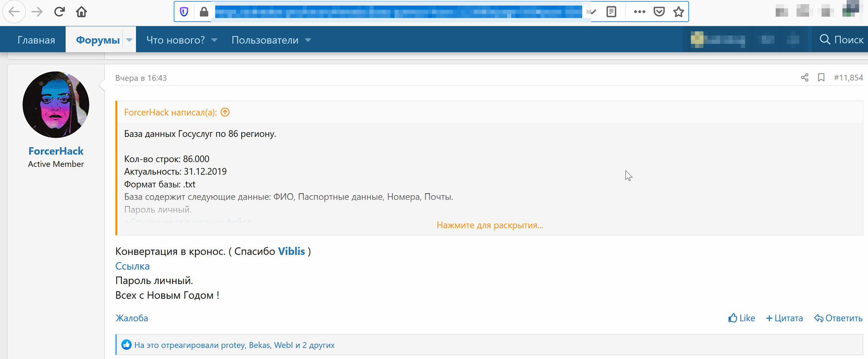The height and width of the screenshot is (359, 868).
Task: Open ForcerHack avatar profile
Action: click(56, 105)
